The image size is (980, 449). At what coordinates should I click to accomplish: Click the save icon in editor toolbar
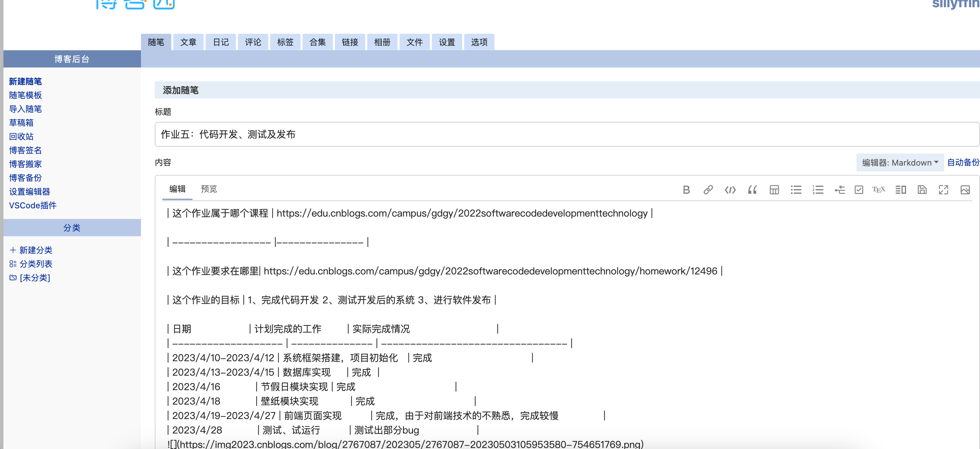click(x=922, y=190)
